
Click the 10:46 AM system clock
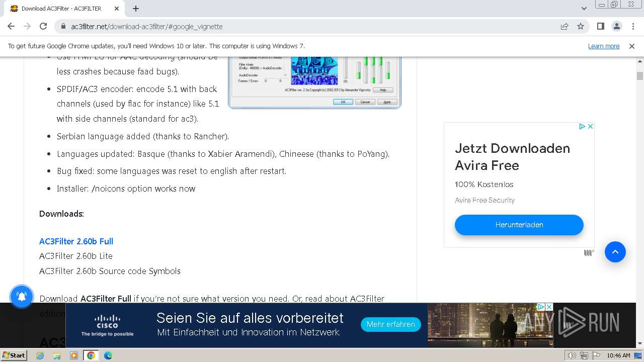point(618,355)
